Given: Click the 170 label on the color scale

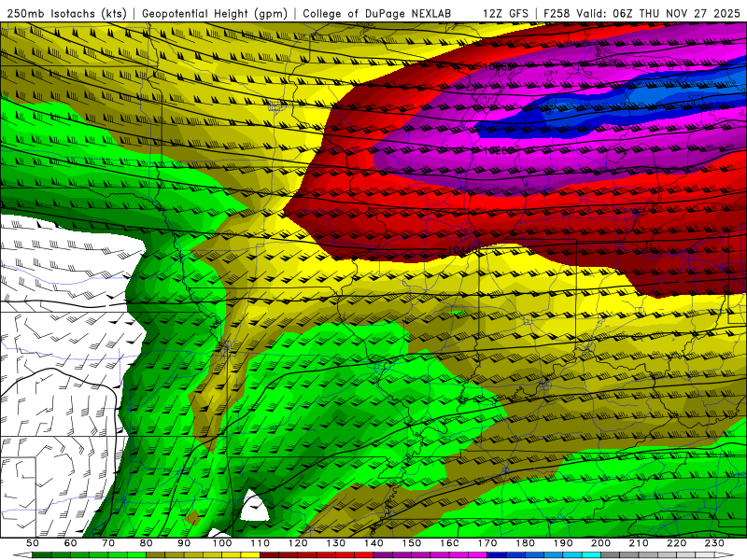Looking at the screenshot, I should click(487, 543).
